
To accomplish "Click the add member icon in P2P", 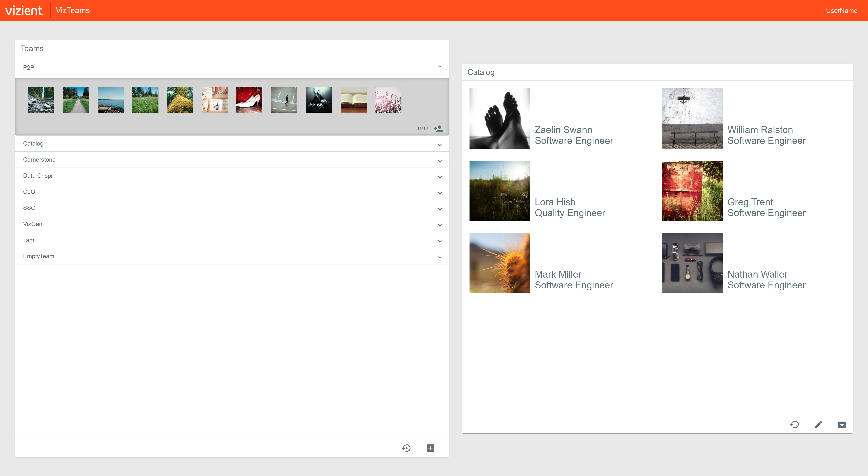I will pyautogui.click(x=438, y=129).
